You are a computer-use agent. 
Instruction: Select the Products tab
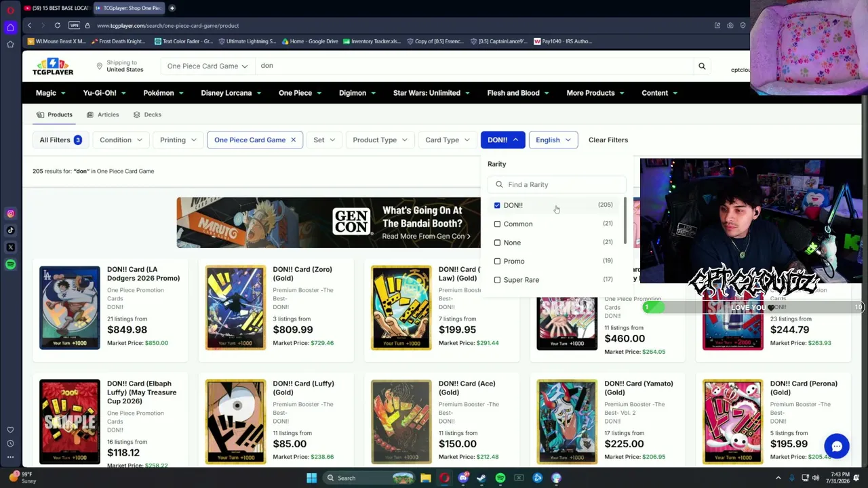[x=54, y=115]
